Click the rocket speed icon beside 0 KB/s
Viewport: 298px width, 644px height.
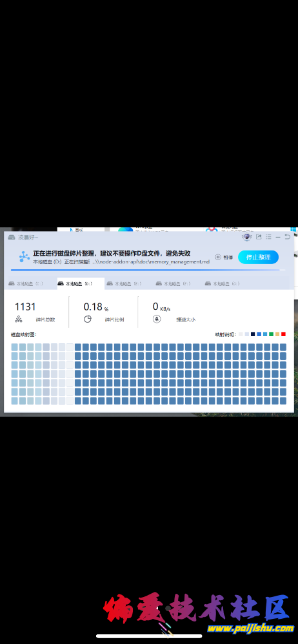[x=157, y=319]
